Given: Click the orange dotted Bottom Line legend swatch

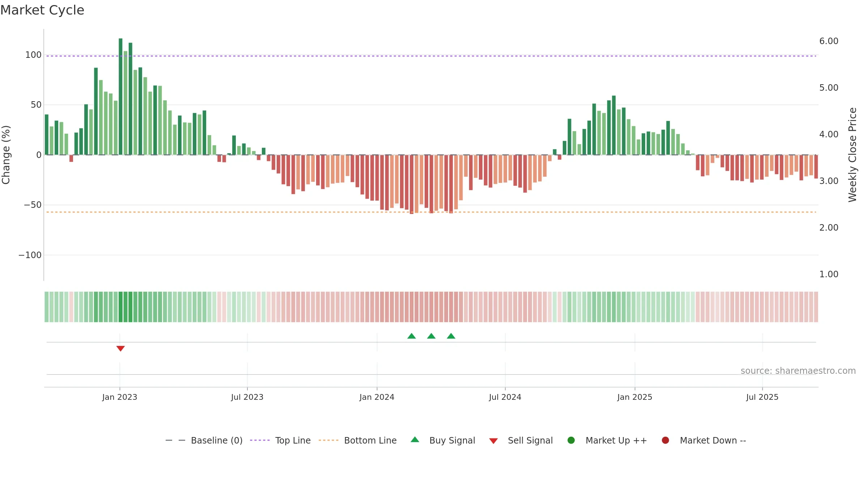Looking at the screenshot, I should [328, 440].
